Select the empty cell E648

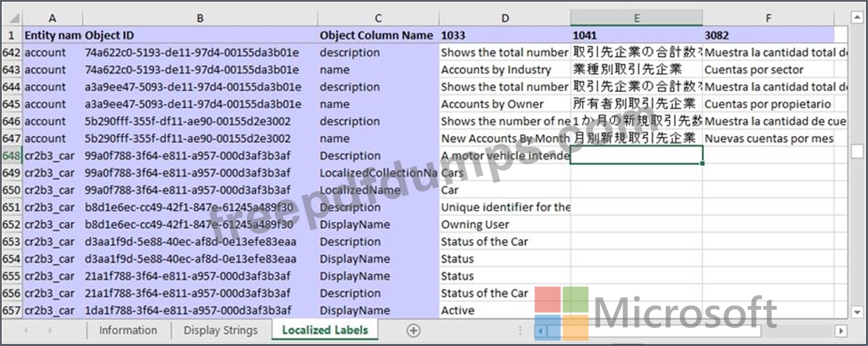pos(636,155)
